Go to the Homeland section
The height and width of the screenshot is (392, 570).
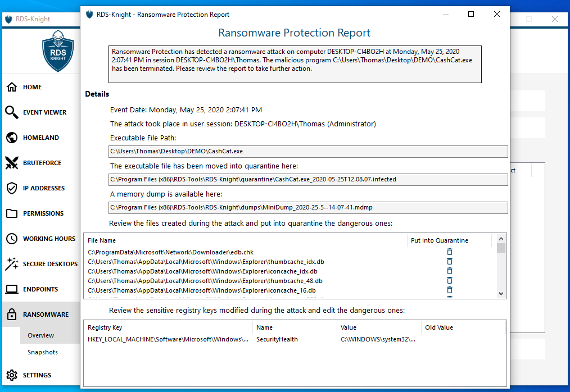click(x=40, y=138)
